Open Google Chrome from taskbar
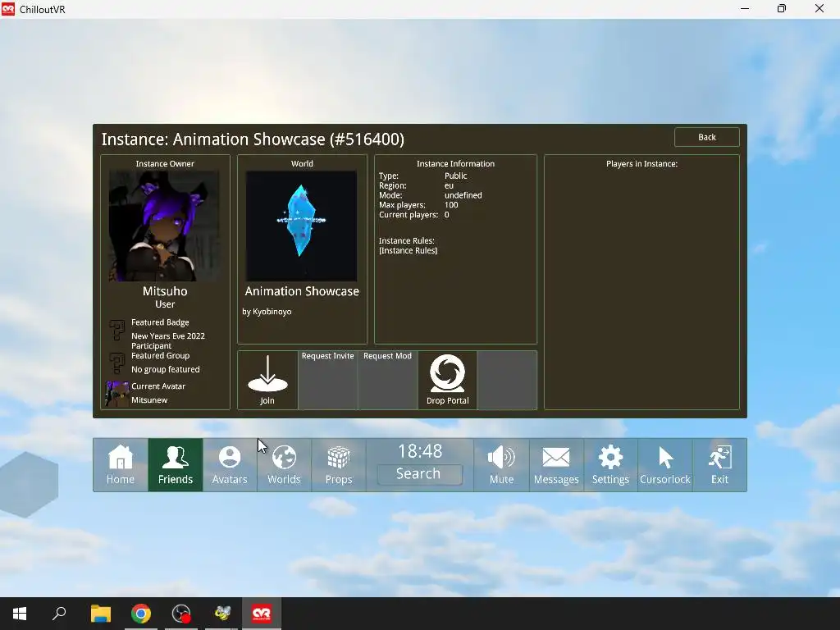Image resolution: width=840 pixels, height=630 pixels. point(141,614)
